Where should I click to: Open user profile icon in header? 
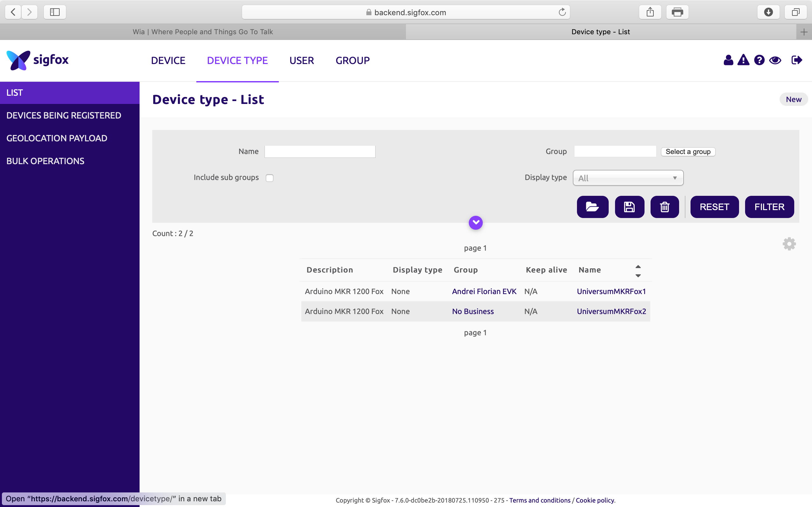click(728, 60)
